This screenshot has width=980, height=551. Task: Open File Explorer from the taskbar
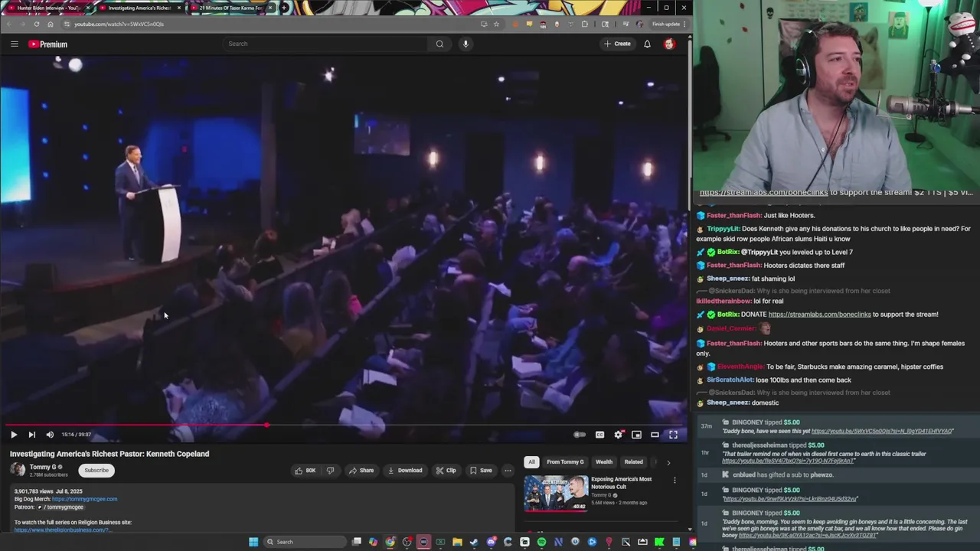(x=457, y=542)
